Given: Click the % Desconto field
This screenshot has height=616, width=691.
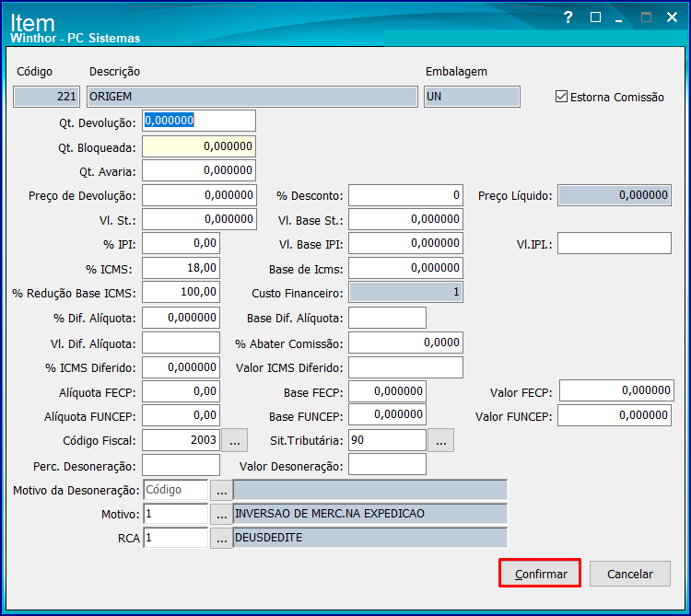Looking at the screenshot, I should (405, 195).
